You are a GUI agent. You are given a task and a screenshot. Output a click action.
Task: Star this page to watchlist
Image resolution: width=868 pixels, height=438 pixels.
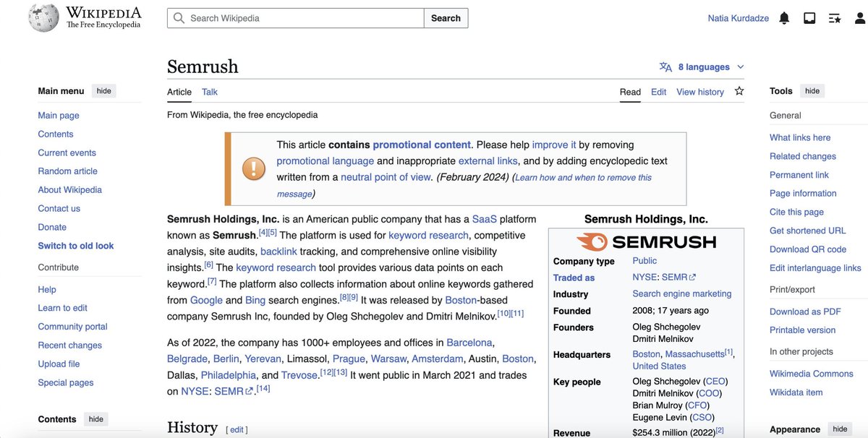point(739,91)
